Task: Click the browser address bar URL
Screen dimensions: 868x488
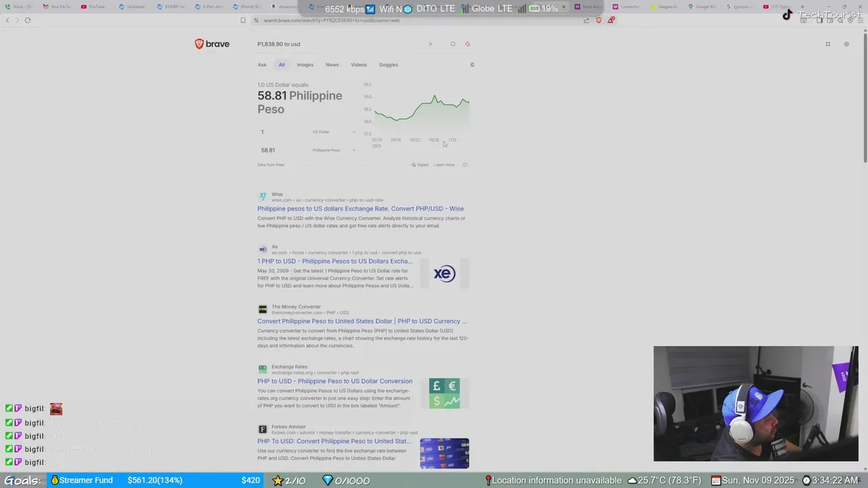Action: pos(332,20)
